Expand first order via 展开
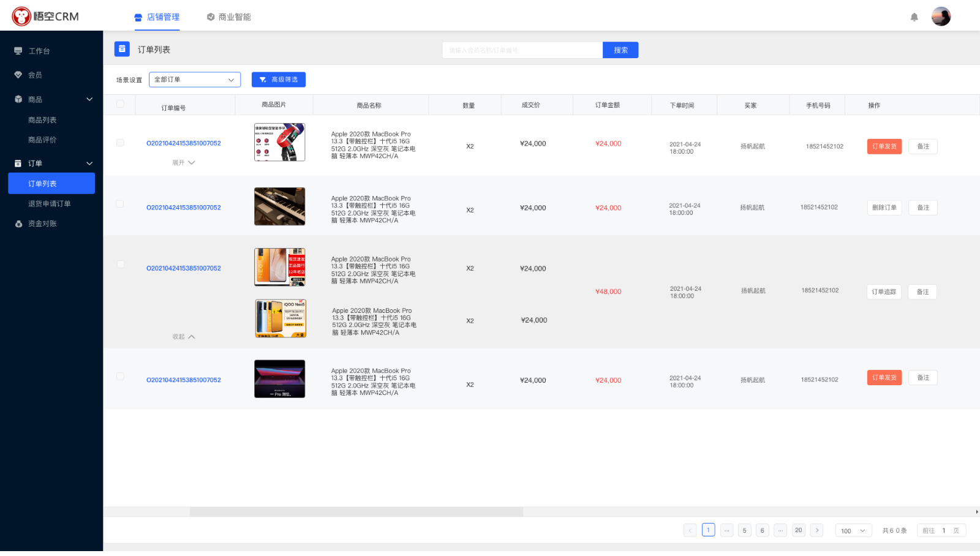980x556 pixels. pyautogui.click(x=183, y=163)
